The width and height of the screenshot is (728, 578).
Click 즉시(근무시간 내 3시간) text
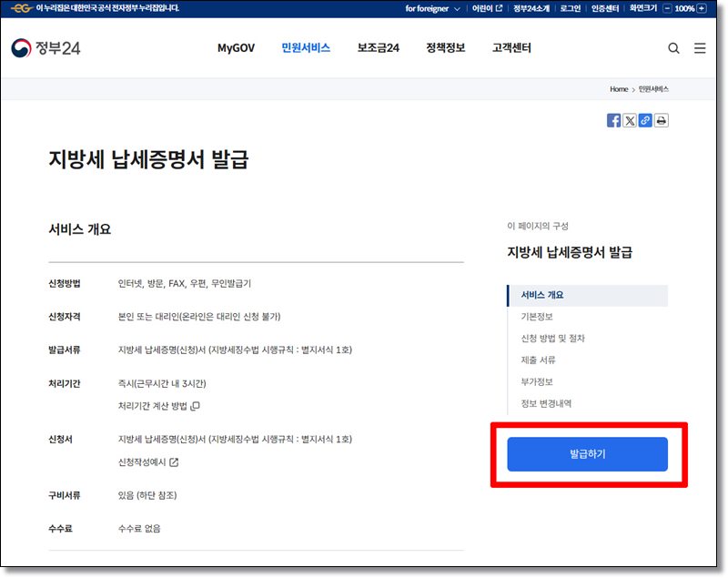click(162, 383)
